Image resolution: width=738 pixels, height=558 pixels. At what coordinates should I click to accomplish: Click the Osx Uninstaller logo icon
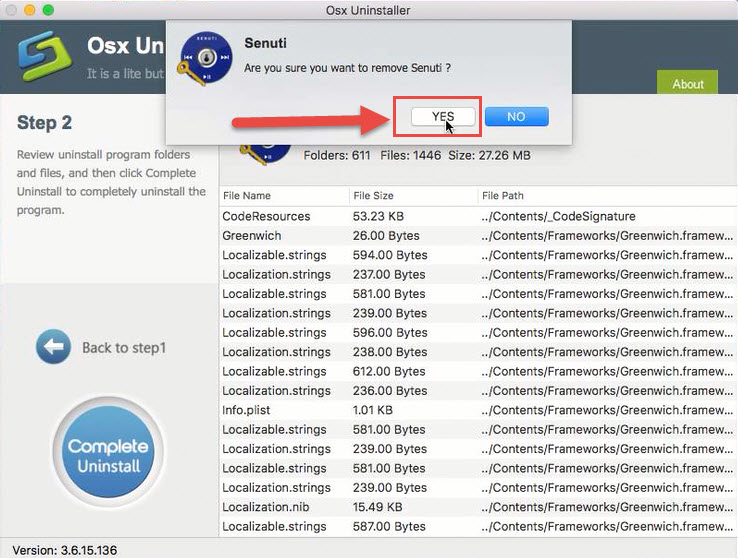(x=44, y=61)
